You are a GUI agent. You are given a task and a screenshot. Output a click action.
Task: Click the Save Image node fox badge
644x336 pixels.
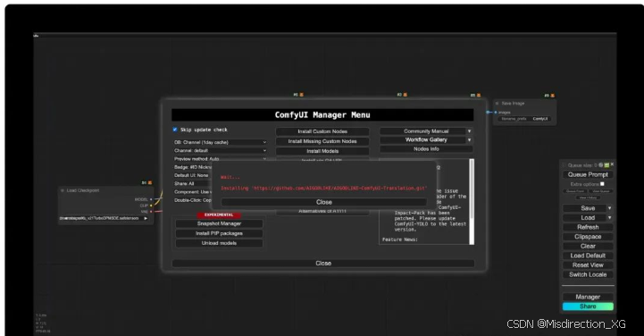pyautogui.click(x=552, y=96)
